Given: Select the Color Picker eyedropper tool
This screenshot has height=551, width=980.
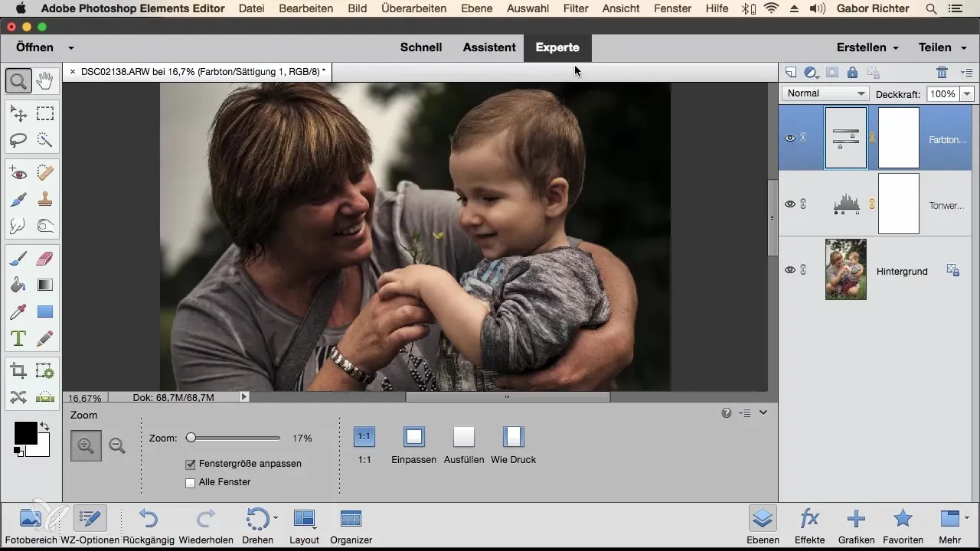Looking at the screenshot, I should tap(18, 311).
